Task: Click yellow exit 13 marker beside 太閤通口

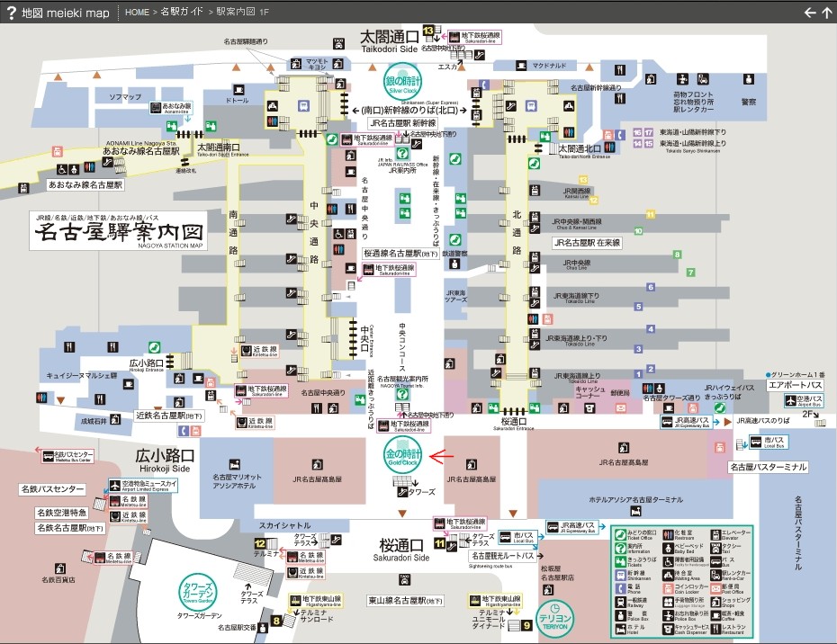Action: point(428,31)
